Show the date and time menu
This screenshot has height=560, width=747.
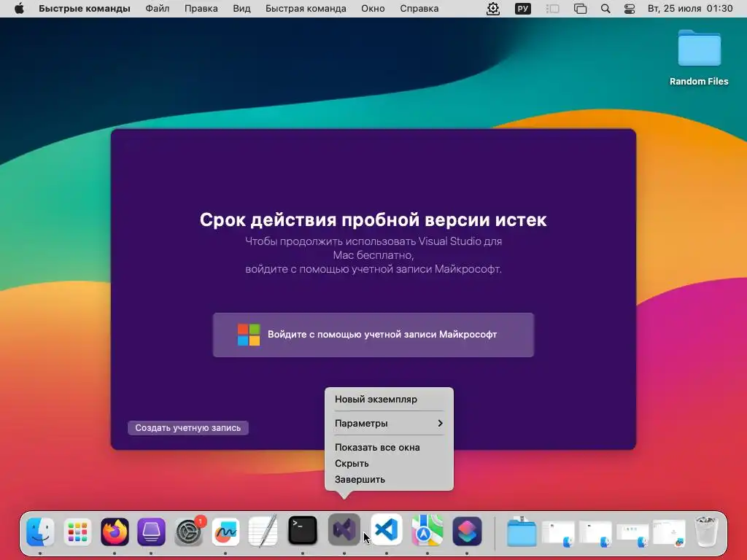point(690,9)
